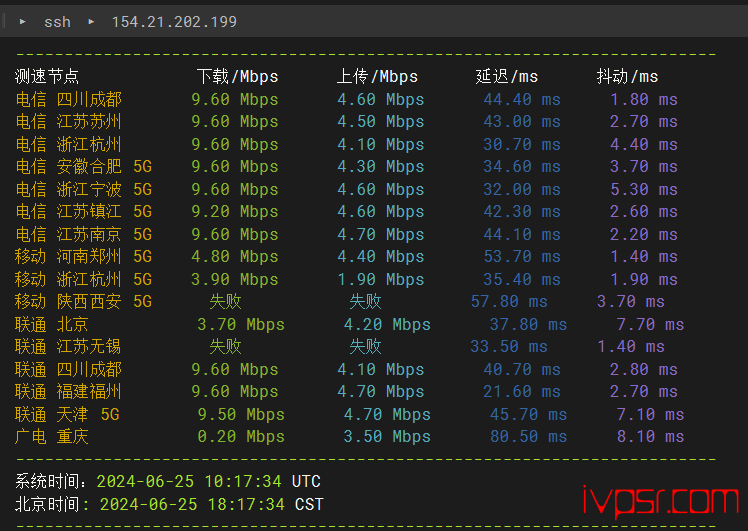Click the 0.20 Mbps download value
Viewport: 748px width, 531px height.
[241, 437]
